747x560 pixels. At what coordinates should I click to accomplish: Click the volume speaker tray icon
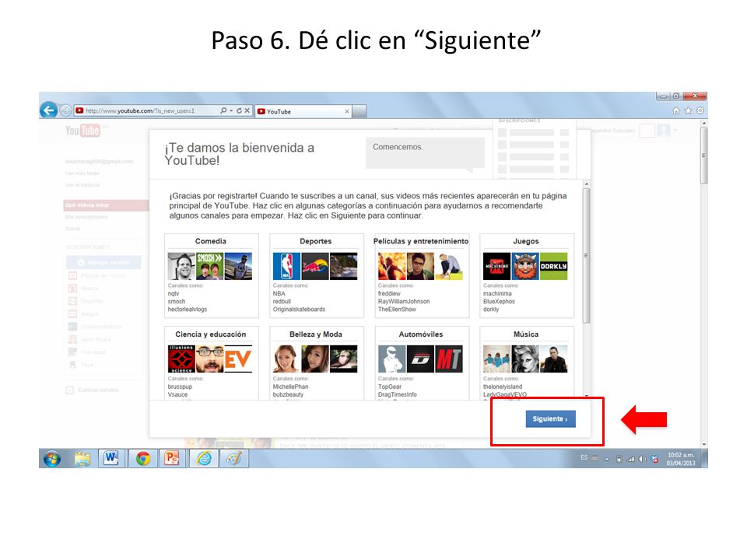[x=642, y=459]
